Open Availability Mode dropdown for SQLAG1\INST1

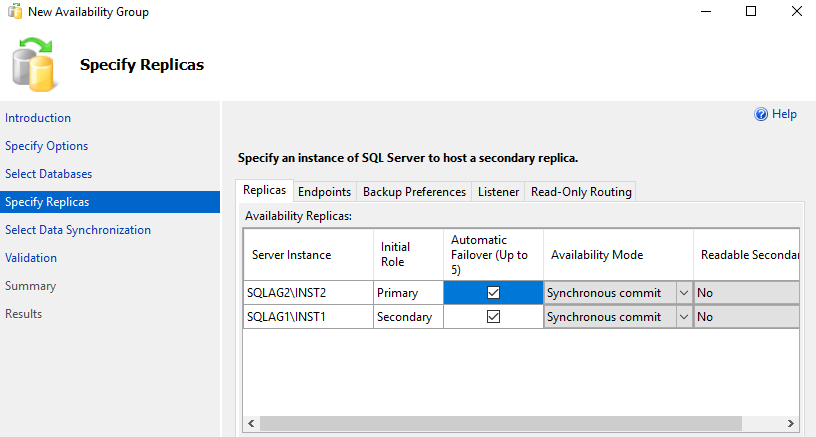click(684, 317)
